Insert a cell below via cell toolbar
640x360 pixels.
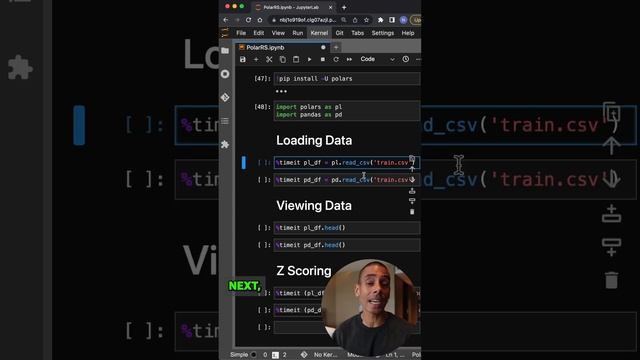click(x=412, y=201)
